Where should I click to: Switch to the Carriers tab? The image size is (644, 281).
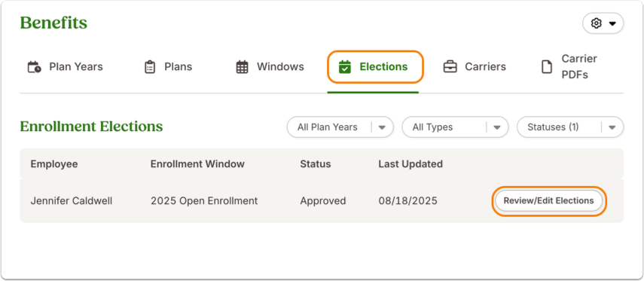click(475, 67)
